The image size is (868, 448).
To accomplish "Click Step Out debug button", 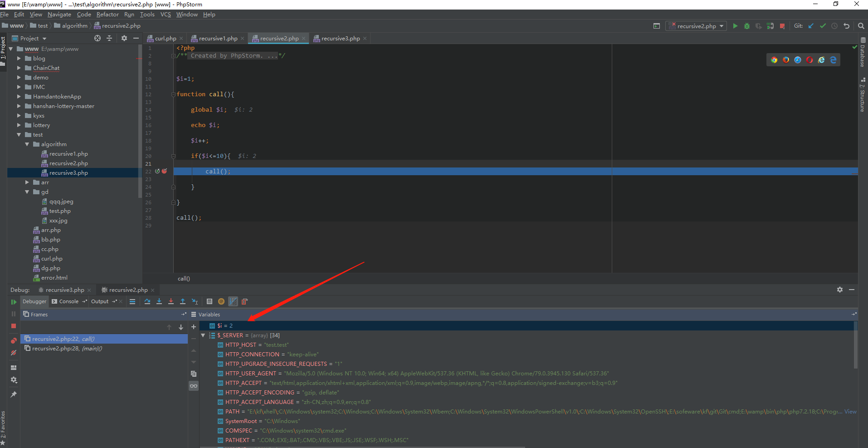I will click(x=183, y=301).
